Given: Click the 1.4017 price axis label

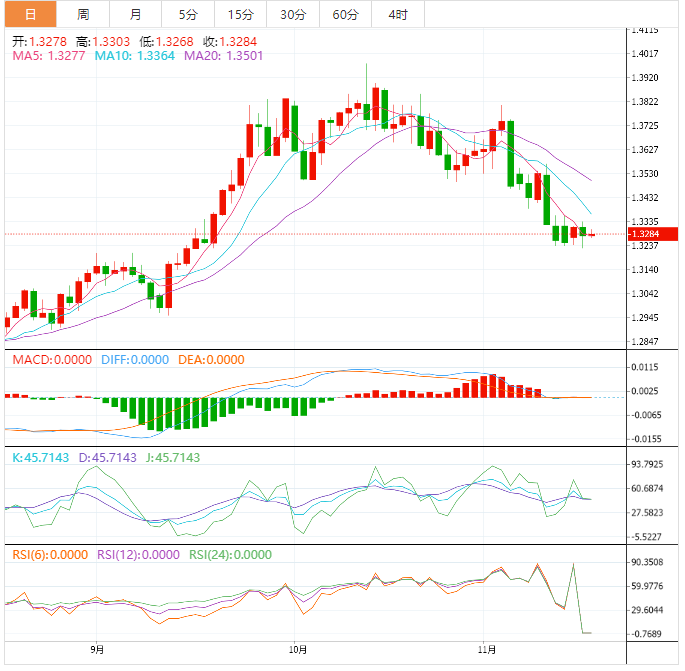Looking at the screenshot, I should point(645,54).
